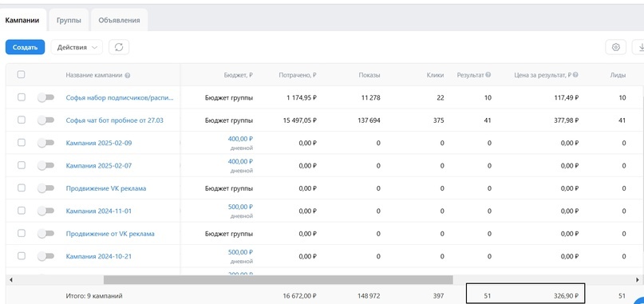644x304 pixels.
Task: Switch to the Объявления tab
Action: (x=119, y=20)
